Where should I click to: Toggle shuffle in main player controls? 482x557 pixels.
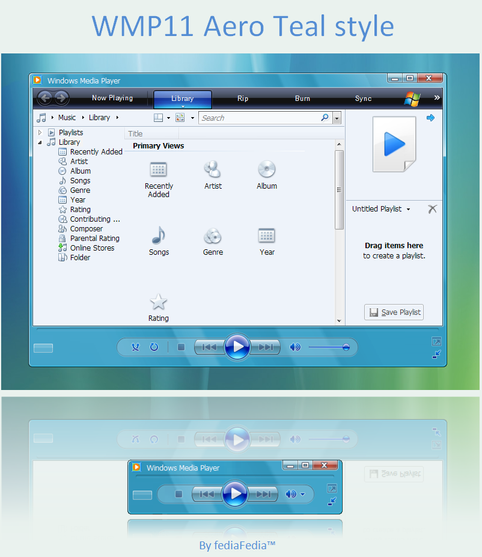pos(135,347)
